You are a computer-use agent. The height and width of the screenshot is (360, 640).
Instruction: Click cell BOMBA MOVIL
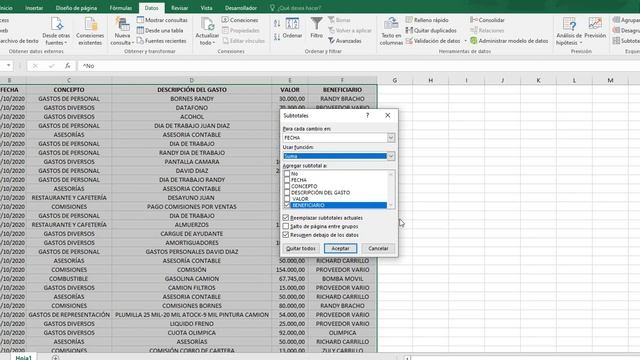342,279
